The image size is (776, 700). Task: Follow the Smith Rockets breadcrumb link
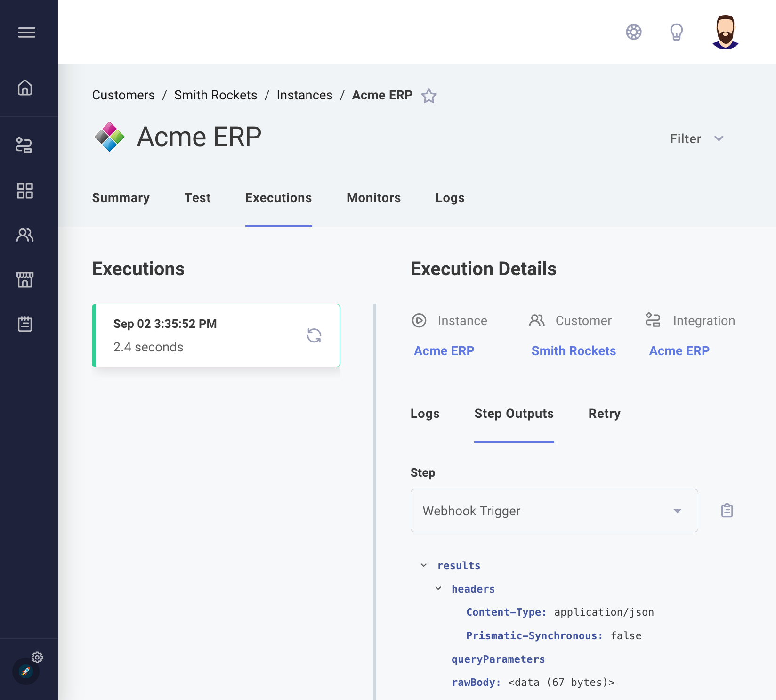(x=215, y=95)
